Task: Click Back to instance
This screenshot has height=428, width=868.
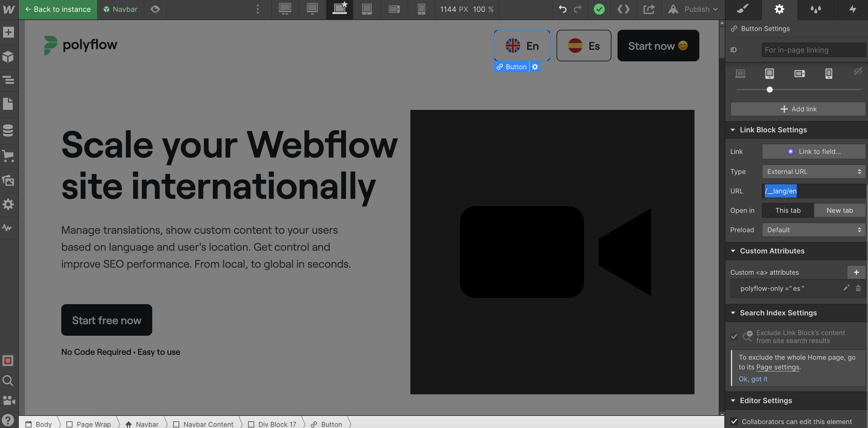Action: pyautogui.click(x=58, y=9)
